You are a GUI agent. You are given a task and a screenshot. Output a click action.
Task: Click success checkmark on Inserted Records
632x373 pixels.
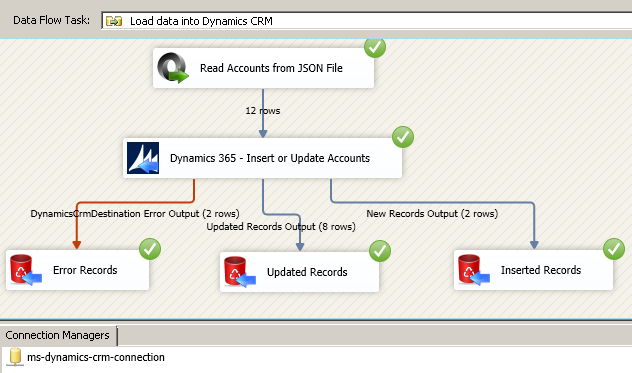tap(614, 249)
